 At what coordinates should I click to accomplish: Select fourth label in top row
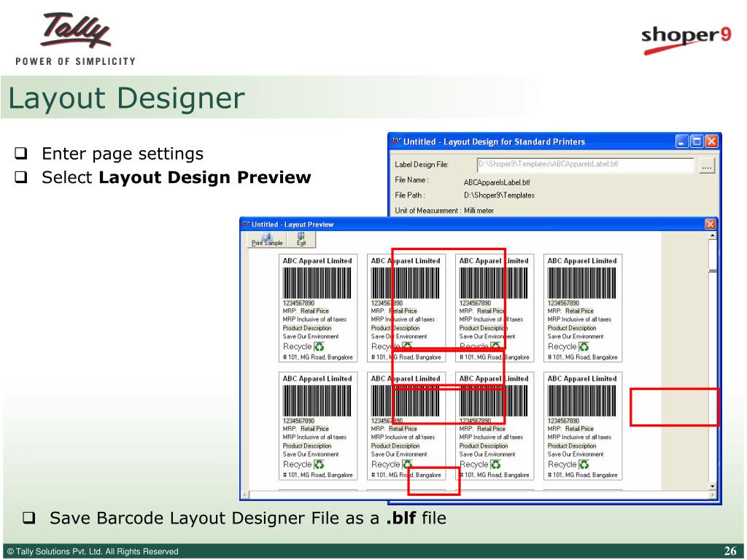[x=583, y=308]
